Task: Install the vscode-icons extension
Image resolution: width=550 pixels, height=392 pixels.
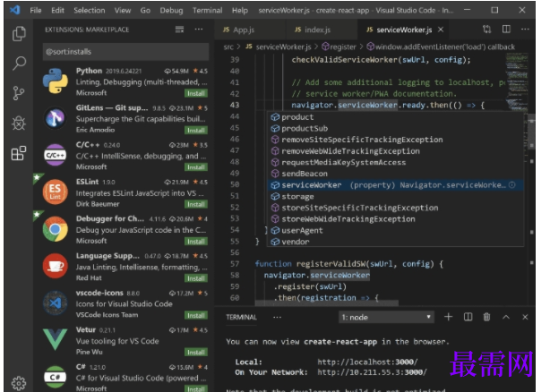Action: 196,315
